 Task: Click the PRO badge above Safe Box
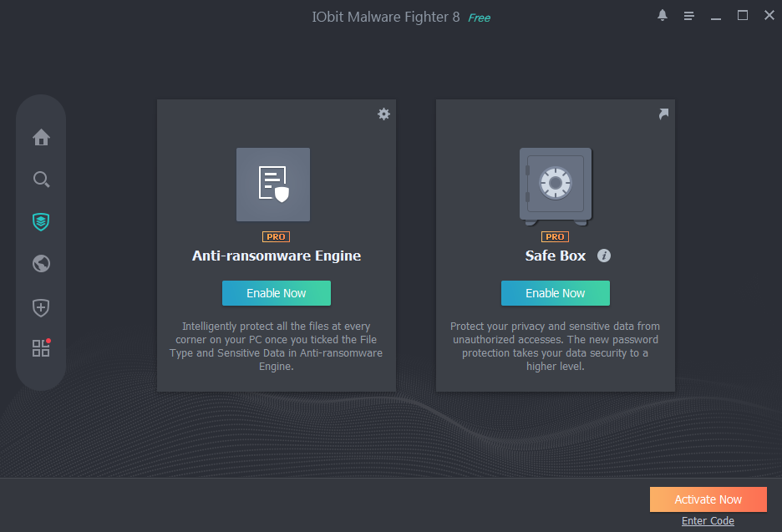(x=555, y=236)
